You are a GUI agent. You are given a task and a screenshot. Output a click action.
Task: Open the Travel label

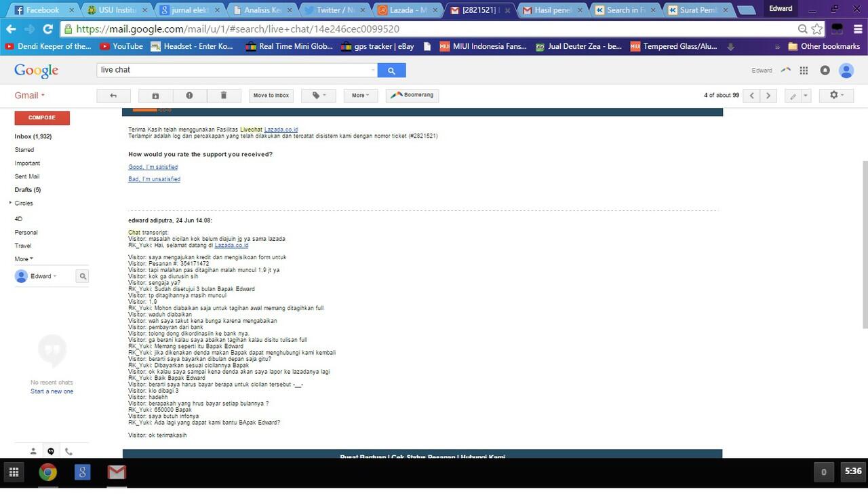pyautogui.click(x=23, y=246)
